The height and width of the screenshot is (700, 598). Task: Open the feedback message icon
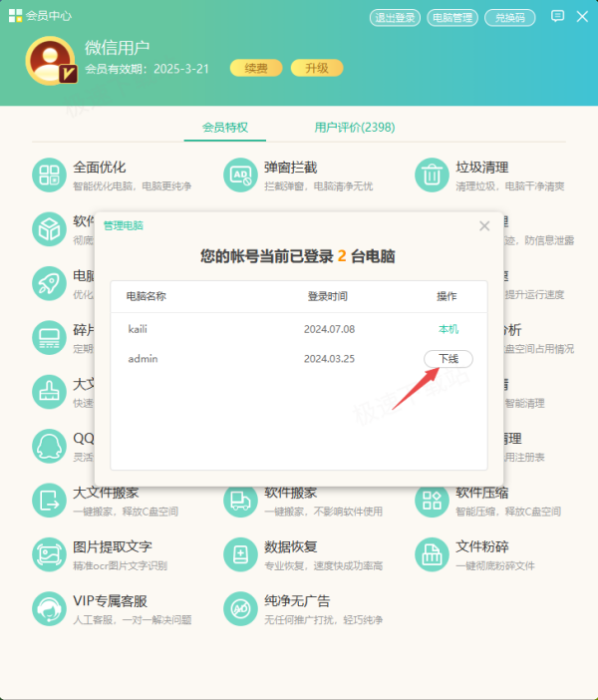point(557,17)
